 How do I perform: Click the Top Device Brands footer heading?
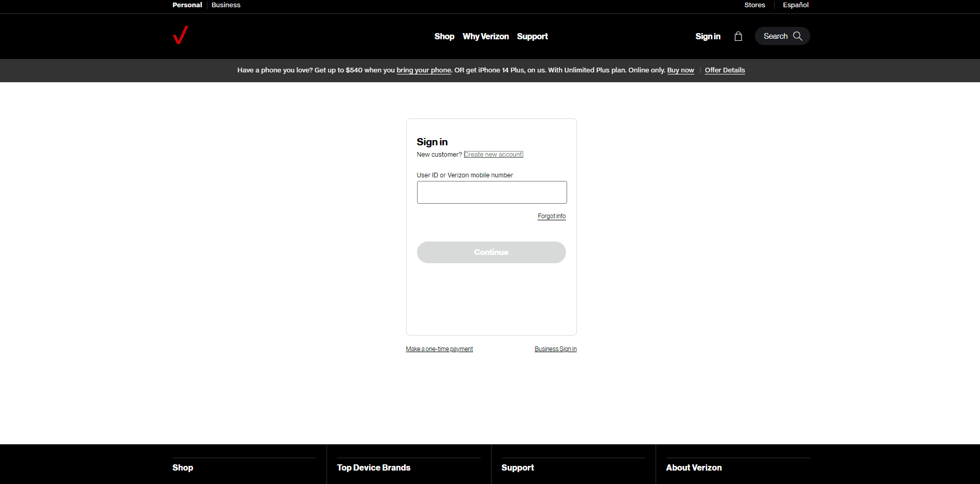tap(374, 468)
